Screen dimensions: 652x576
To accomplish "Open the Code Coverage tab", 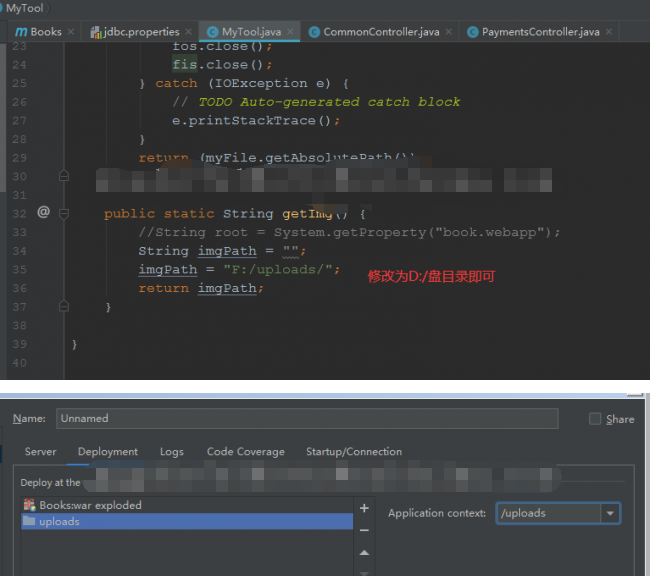I will pos(246,452).
